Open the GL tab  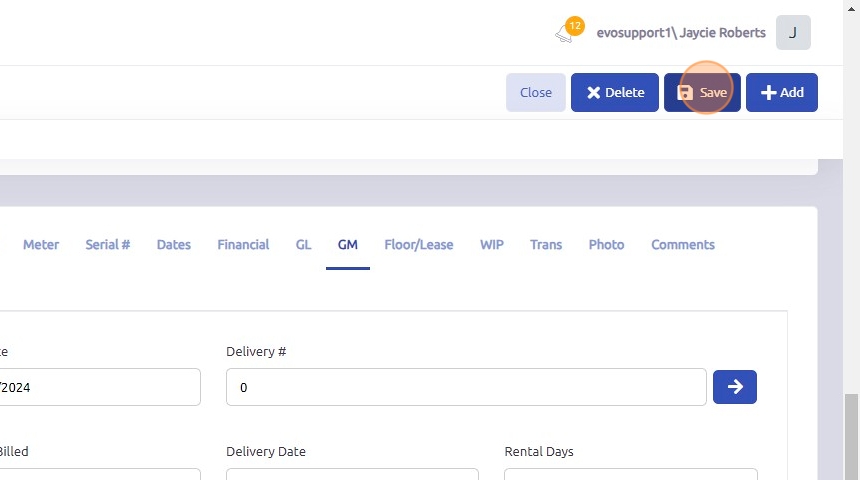(304, 245)
